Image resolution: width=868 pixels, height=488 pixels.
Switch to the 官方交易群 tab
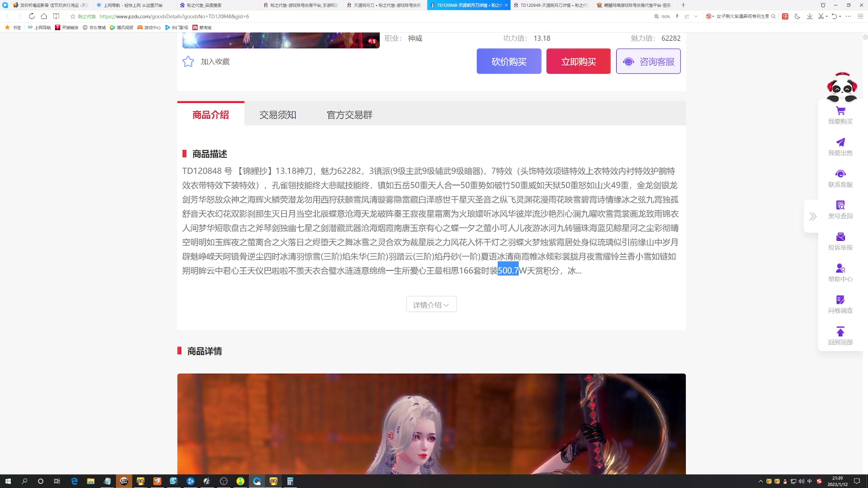[349, 115]
